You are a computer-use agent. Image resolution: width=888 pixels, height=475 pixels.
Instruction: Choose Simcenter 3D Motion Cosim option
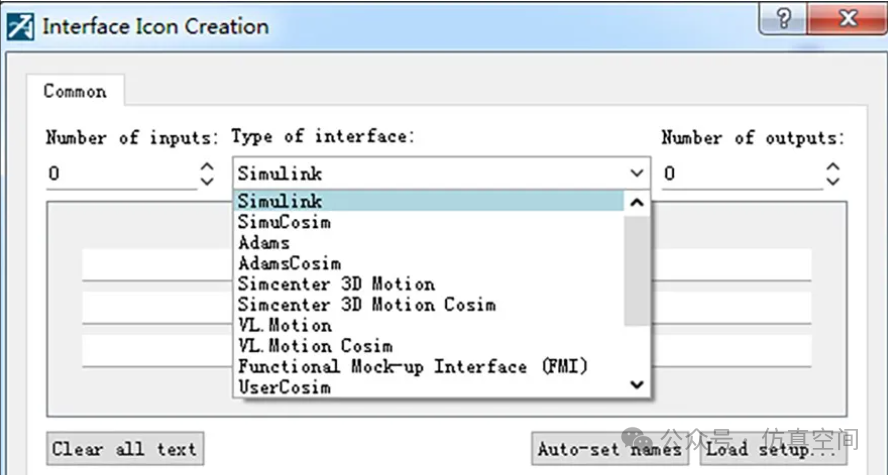point(366,305)
